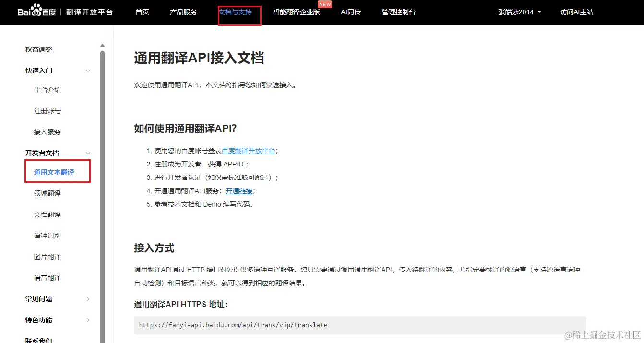
Task: Select 领域翻译 in sidebar
Action: click(48, 193)
